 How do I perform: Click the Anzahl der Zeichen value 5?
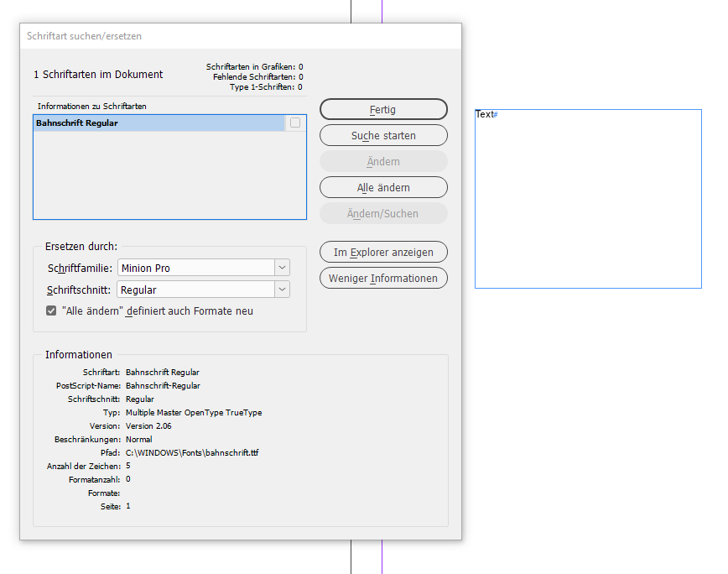click(x=128, y=466)
